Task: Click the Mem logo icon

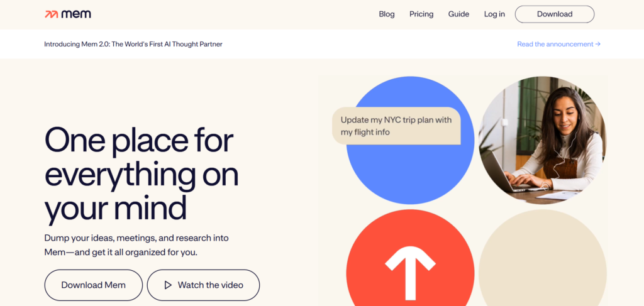Action: coord(52,14)
